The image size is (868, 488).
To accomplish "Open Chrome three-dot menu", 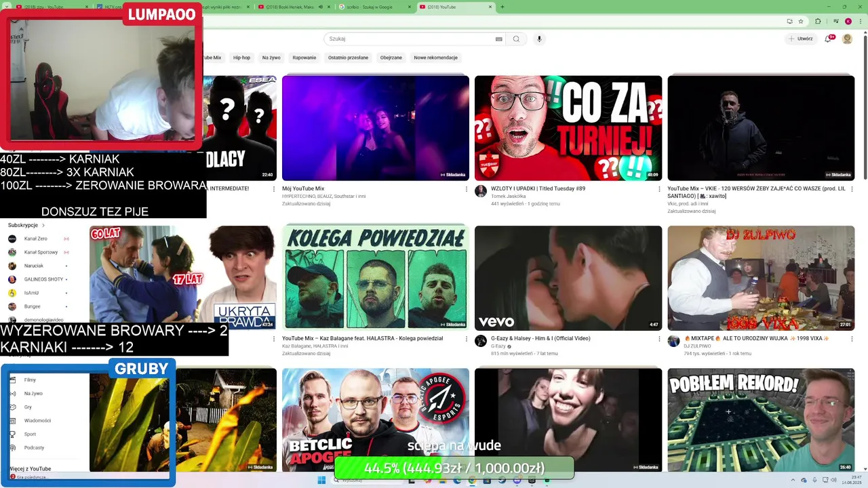I will tap(860, 21).
